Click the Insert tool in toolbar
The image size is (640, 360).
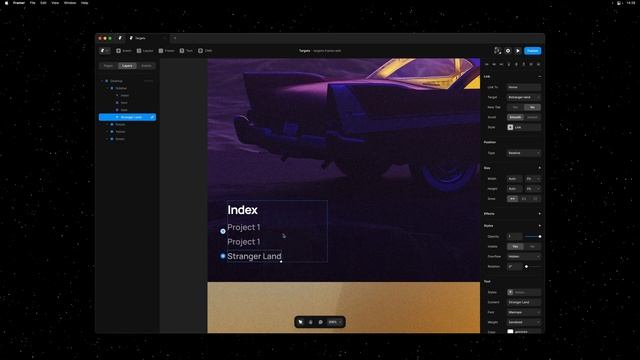[x=124, y=51]
